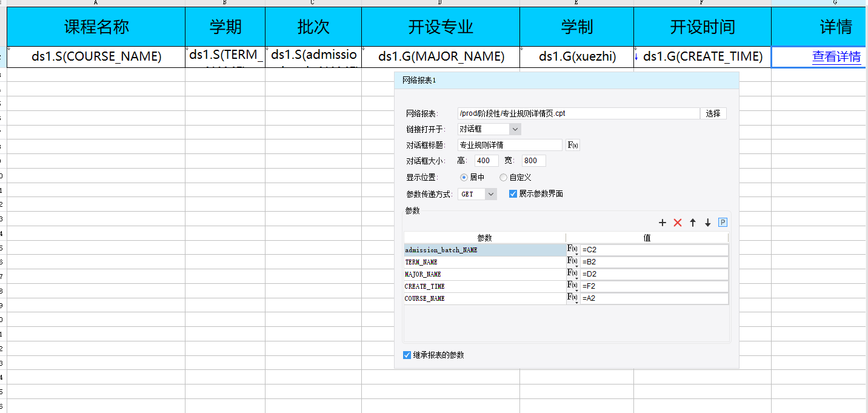Open F(x) type dropdown in CREATE_TIME row
868x413 pixels.
tap(572, 286)
